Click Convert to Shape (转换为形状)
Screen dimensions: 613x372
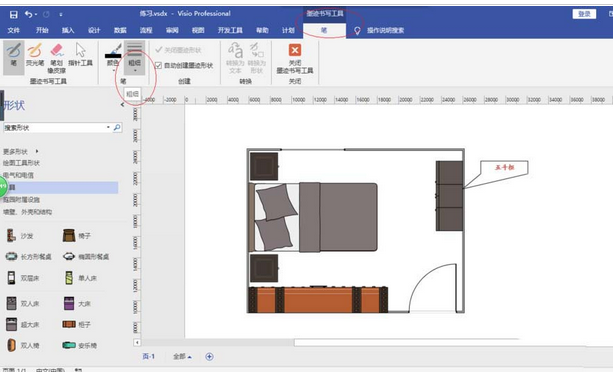[256, 58]
